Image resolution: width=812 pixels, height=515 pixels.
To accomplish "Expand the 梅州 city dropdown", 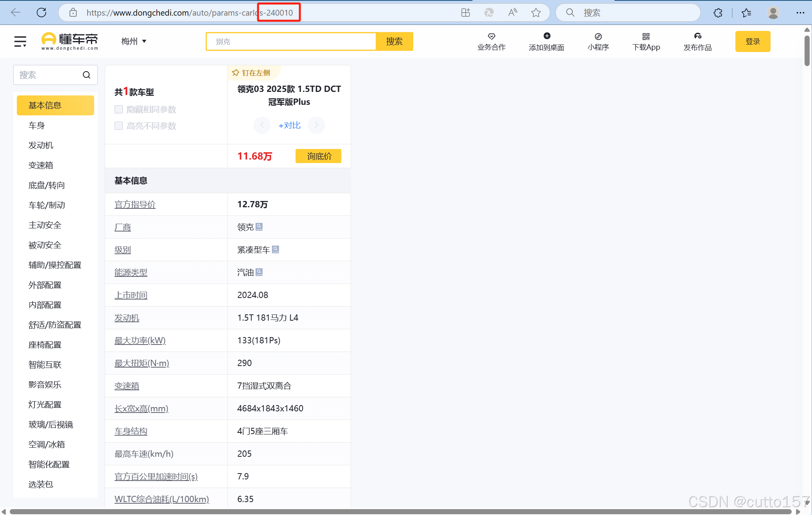I will tap(134, 41).
